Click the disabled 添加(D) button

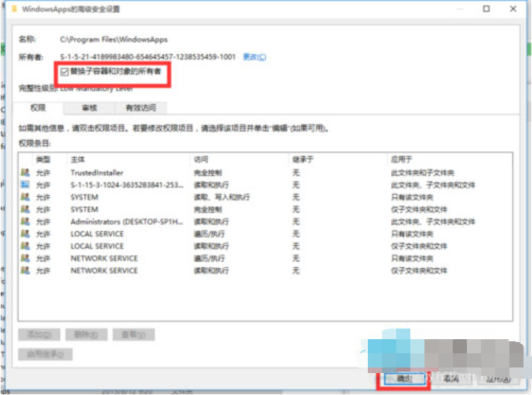(39, 335)
